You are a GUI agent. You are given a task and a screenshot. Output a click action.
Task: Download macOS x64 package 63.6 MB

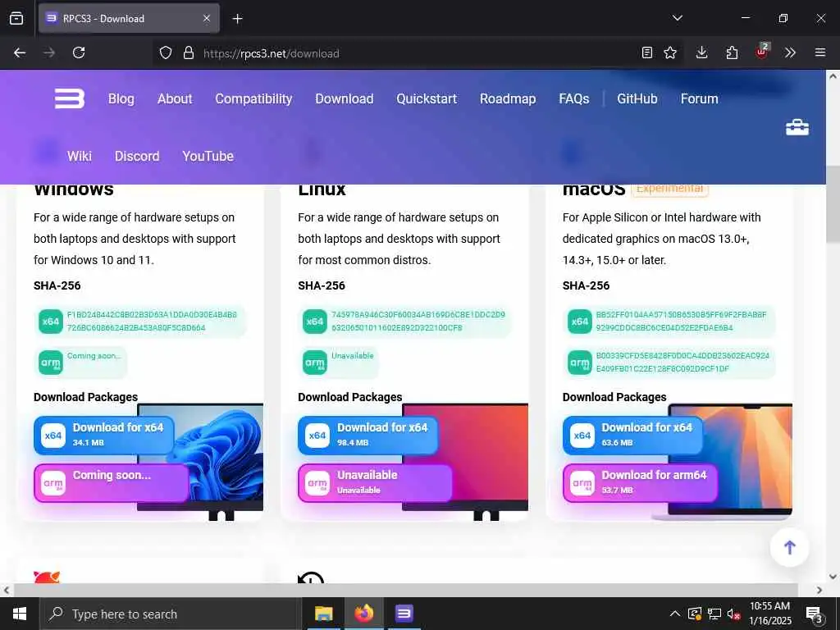632,436
